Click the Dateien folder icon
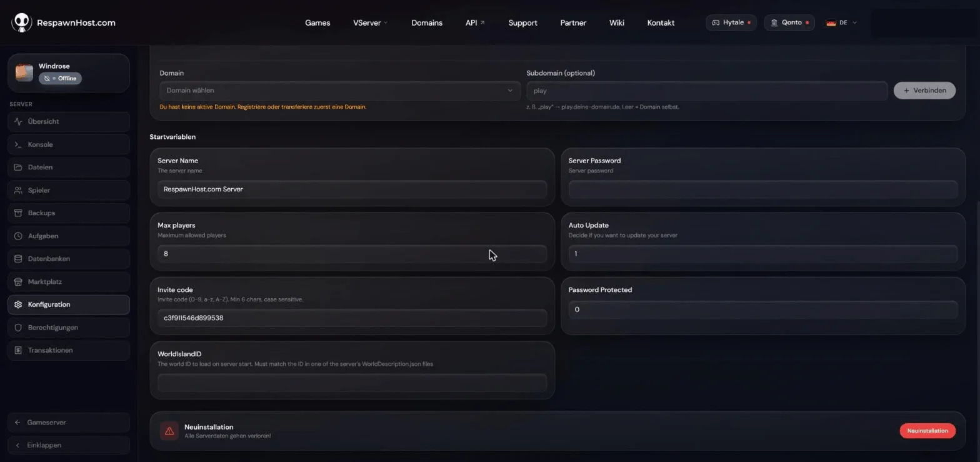The image size is (980, 462). 18,168
